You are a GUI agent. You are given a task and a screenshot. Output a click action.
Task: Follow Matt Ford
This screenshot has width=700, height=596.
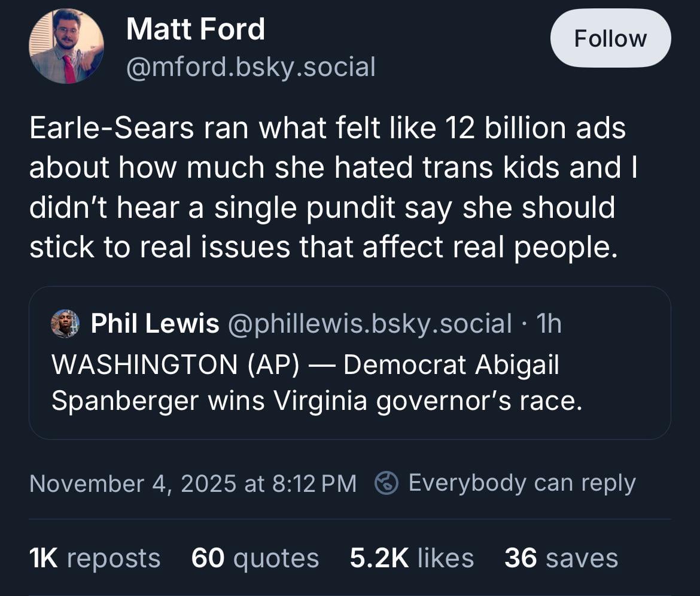610,39
